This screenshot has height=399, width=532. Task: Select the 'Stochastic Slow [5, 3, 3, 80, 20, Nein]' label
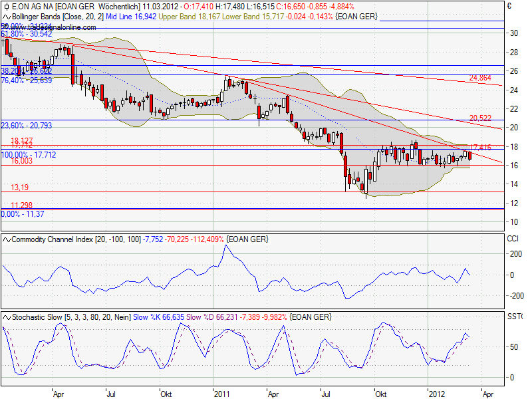pos(72,318)
